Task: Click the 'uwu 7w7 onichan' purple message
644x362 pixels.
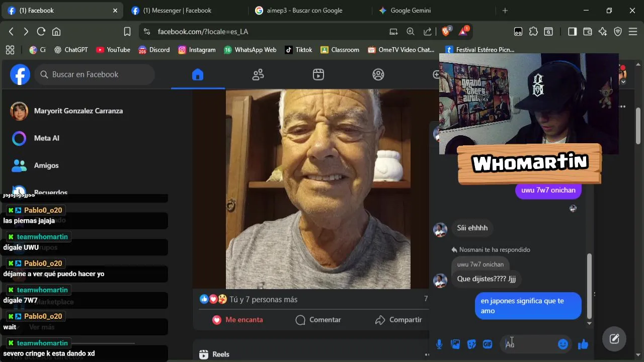Action: click(x=548, y=190)
